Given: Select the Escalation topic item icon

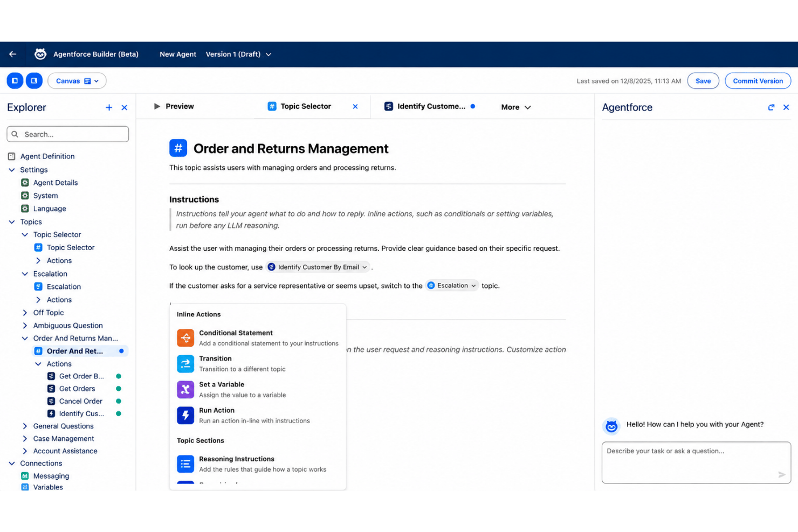Looking at the screenshot, I should click(x=38, y=287).
